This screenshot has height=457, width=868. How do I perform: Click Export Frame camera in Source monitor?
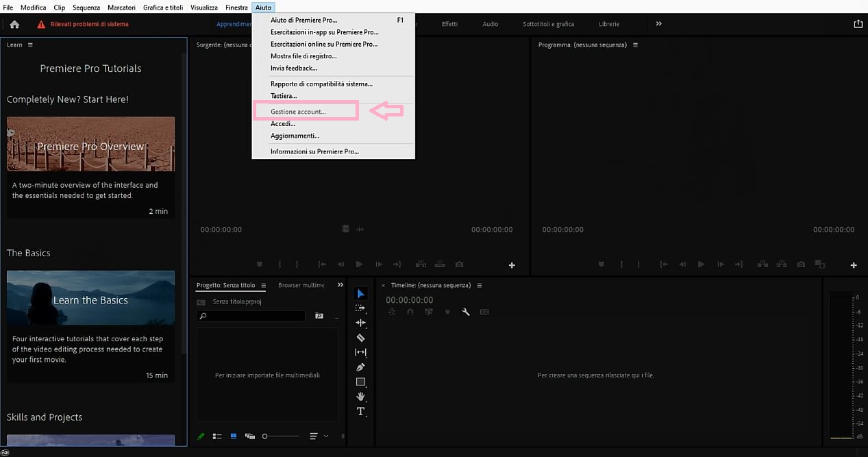[x=459, y=264]
